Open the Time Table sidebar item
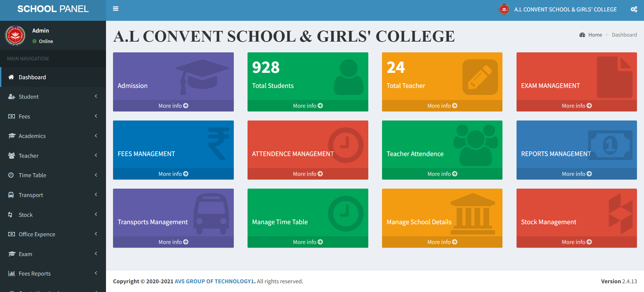Viewport: 644px width, 292px height. 33,175
